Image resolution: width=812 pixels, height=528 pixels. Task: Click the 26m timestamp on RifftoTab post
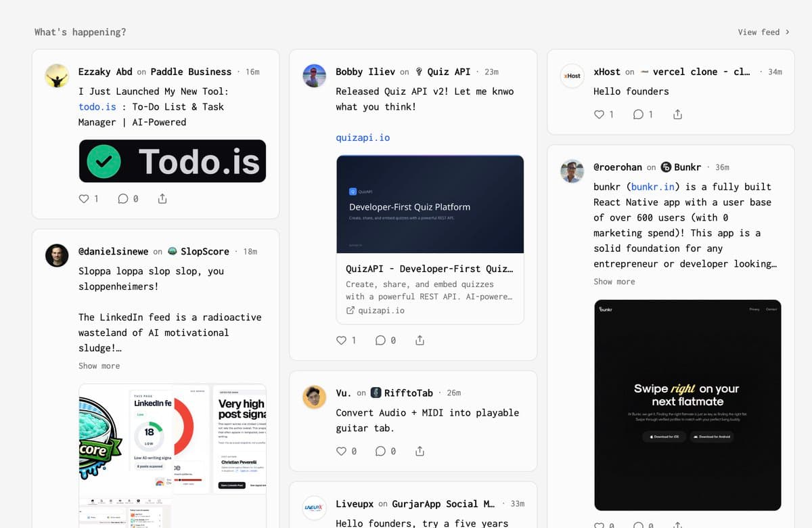pyautogui.click(x=453, y=393)
